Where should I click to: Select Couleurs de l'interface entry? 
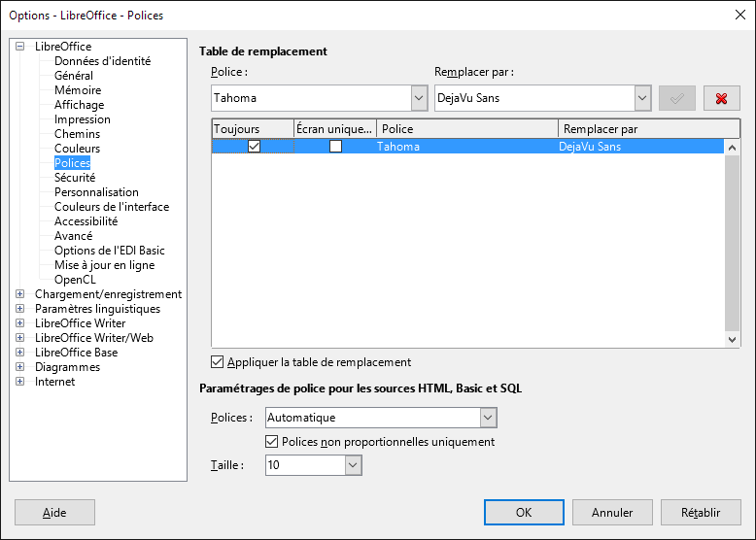pyautogui.click(x=112, y=207)
